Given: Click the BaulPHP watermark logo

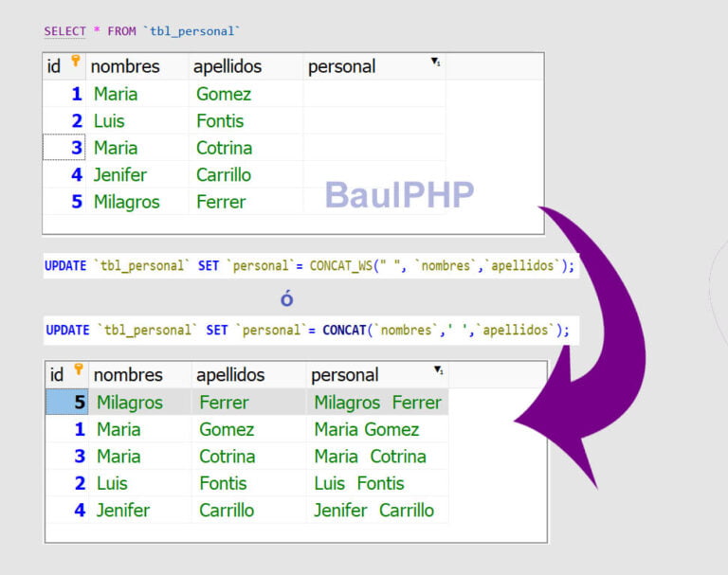Looking at the screenshot, I should pos(399,194).
